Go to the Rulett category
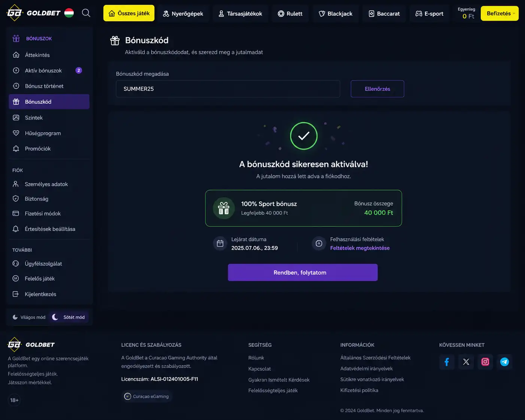525x420 pixels. pos(290,13)
